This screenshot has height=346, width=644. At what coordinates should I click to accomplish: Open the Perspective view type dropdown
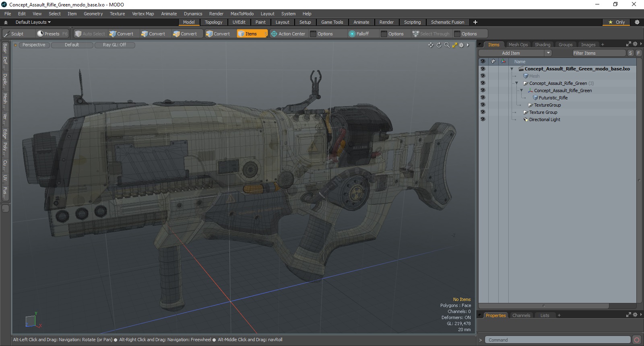point(34,45)
